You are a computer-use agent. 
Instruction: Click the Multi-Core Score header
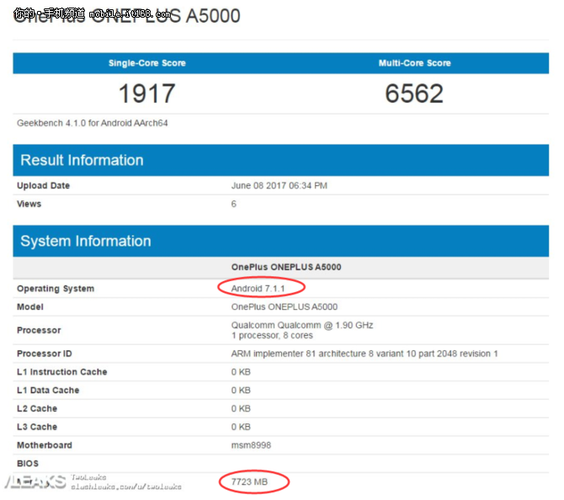click(414, 63)
